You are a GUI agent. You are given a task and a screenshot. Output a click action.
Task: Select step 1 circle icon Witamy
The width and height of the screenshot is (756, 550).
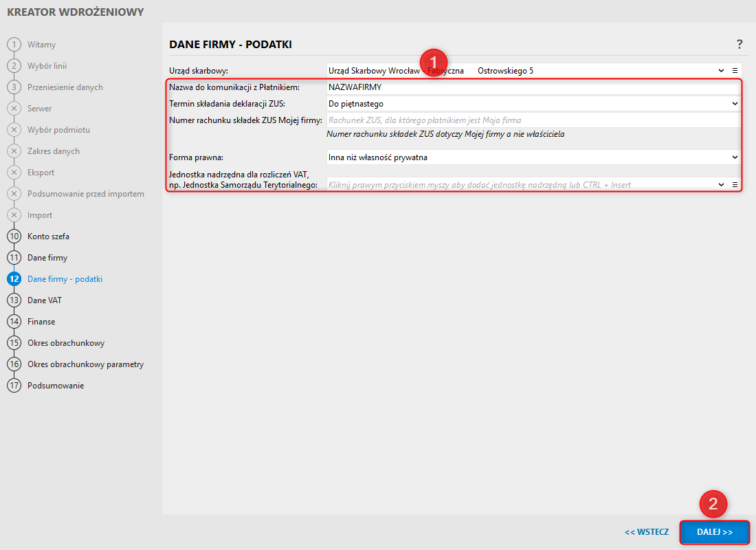point(14,45)
